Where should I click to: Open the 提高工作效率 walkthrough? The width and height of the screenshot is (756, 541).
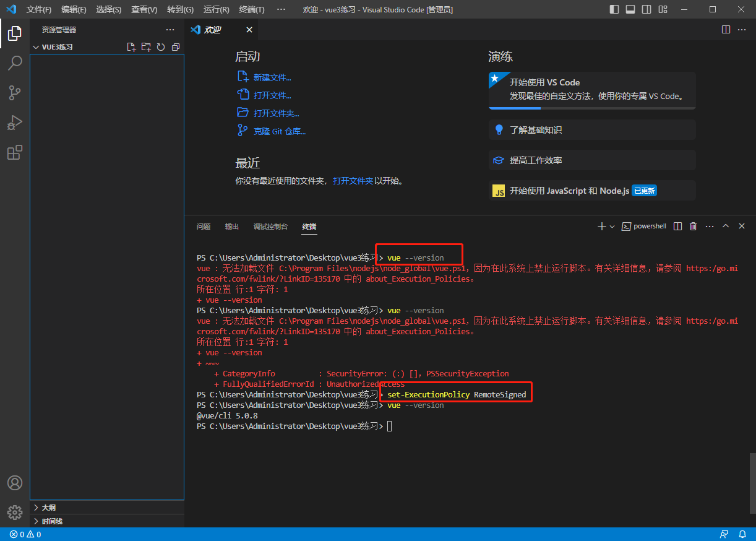coord(592,160)
